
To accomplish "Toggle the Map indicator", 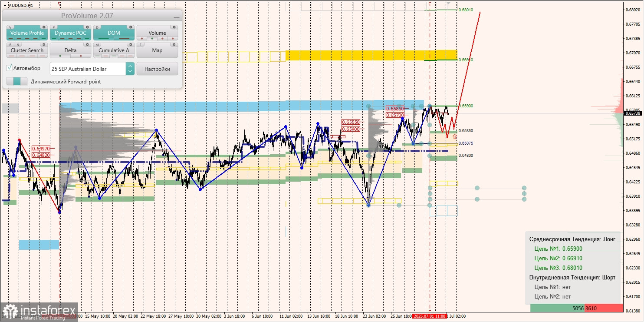I will (157, 50).
